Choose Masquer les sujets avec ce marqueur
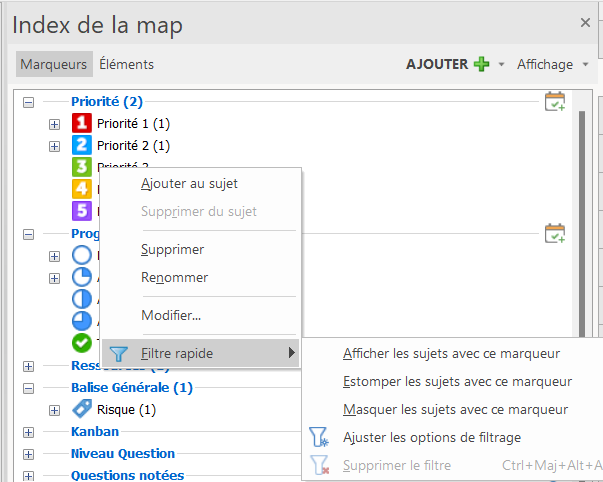The image size is (603, 482). point(455,409)
